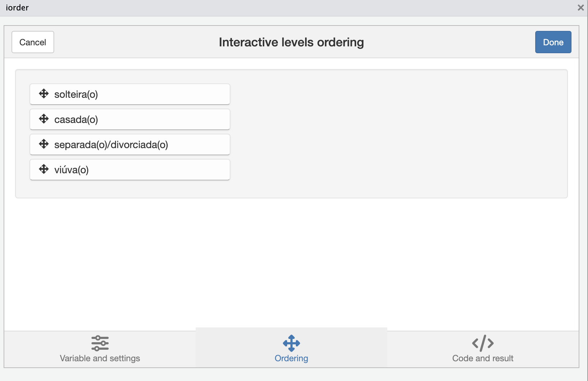The image size is (588, 381).
Task: Select the viúva(o) level text
Action: point(71,170)
